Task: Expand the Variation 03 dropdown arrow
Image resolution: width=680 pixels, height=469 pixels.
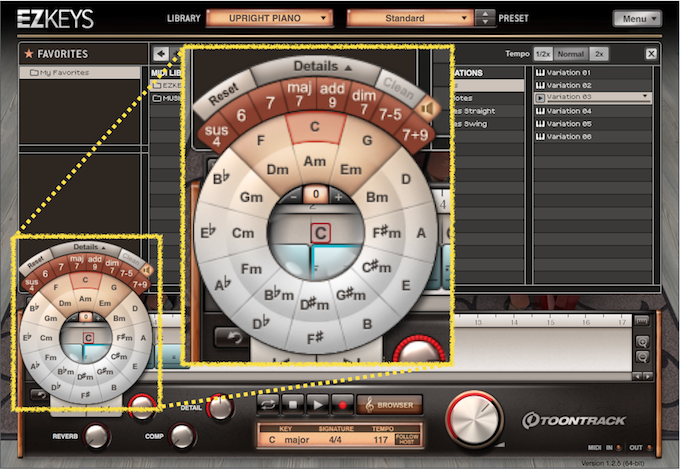Action: [644, 96]
